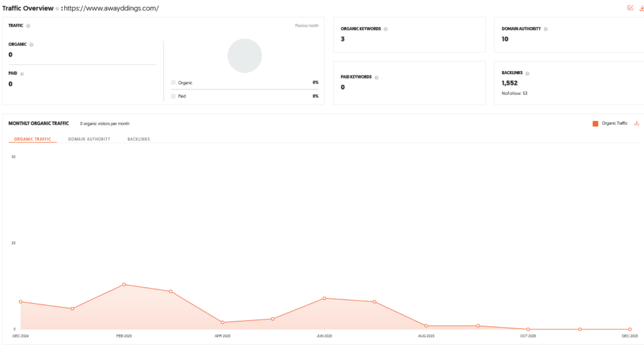
Task: Open the info tooltip beside Domain Authority card title
Action: (x=545, y=29)
